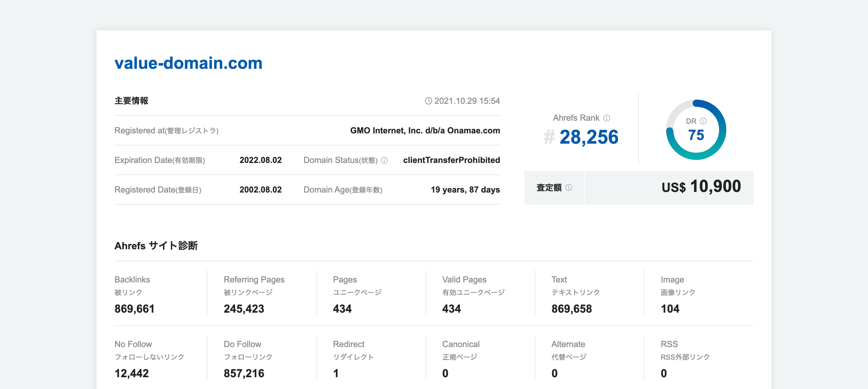
Task: Click the Text links value 869,658
Action: [x=571, y=308]
